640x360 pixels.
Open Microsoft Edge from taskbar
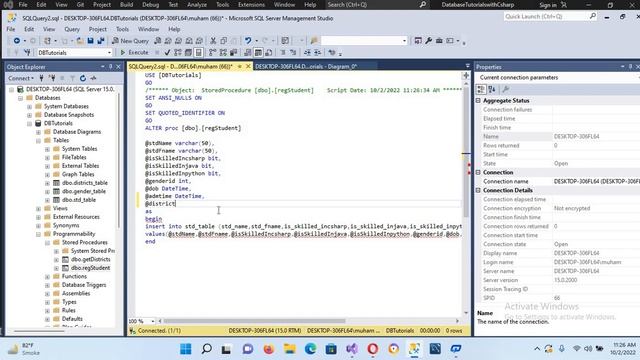pos(310,349)
